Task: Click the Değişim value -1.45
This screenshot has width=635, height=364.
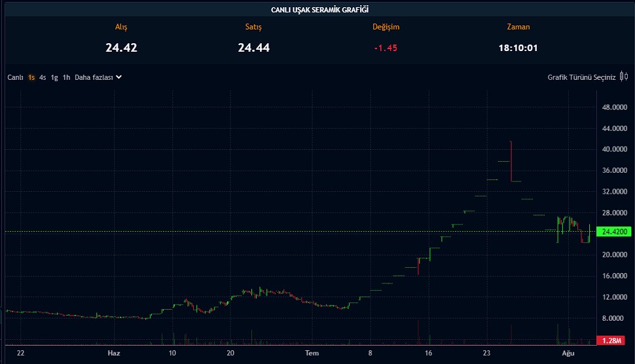Action: pyautogui.click(x=386, y=48)
